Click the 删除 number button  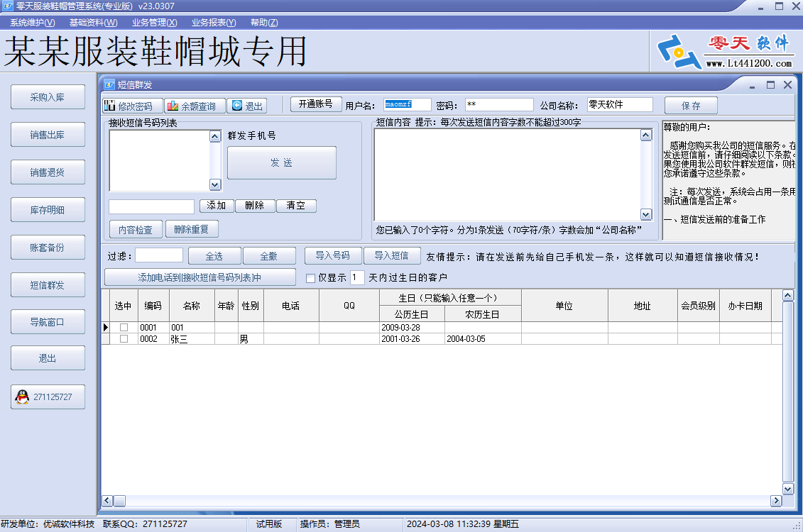tap(255, 206)
